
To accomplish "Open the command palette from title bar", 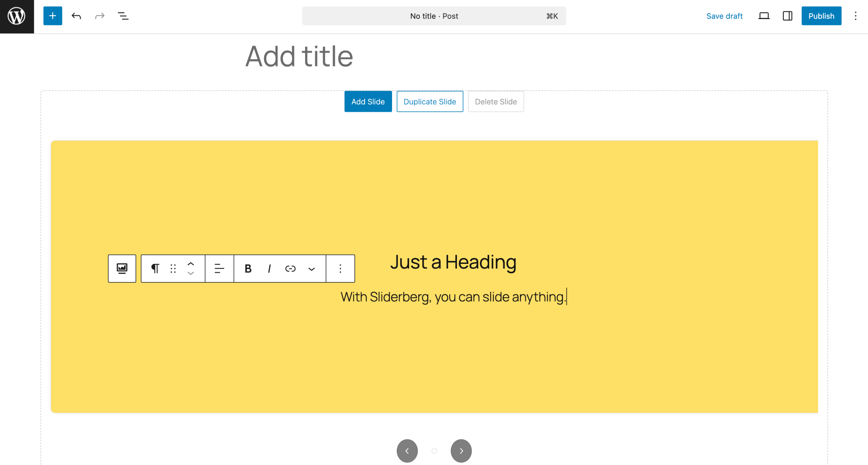I will (x=434, y=16).
